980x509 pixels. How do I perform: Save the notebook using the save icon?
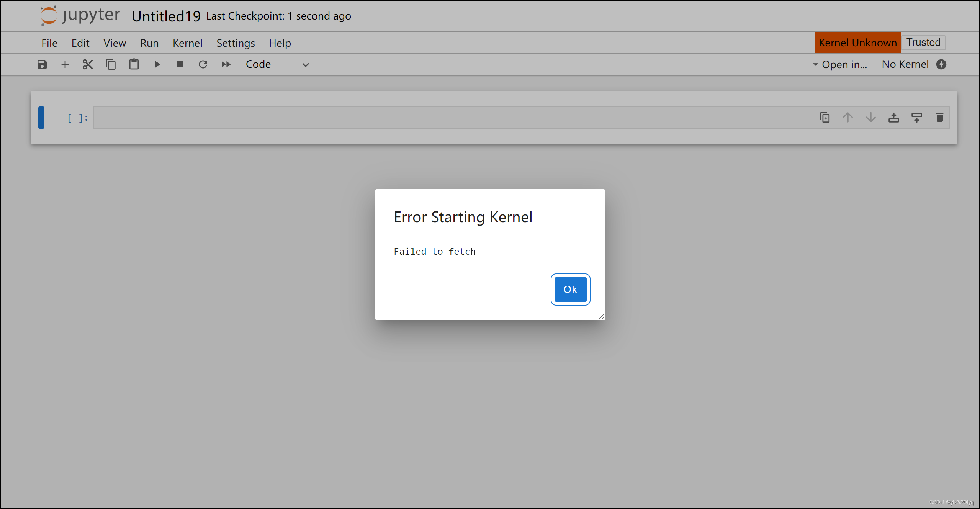42,64
